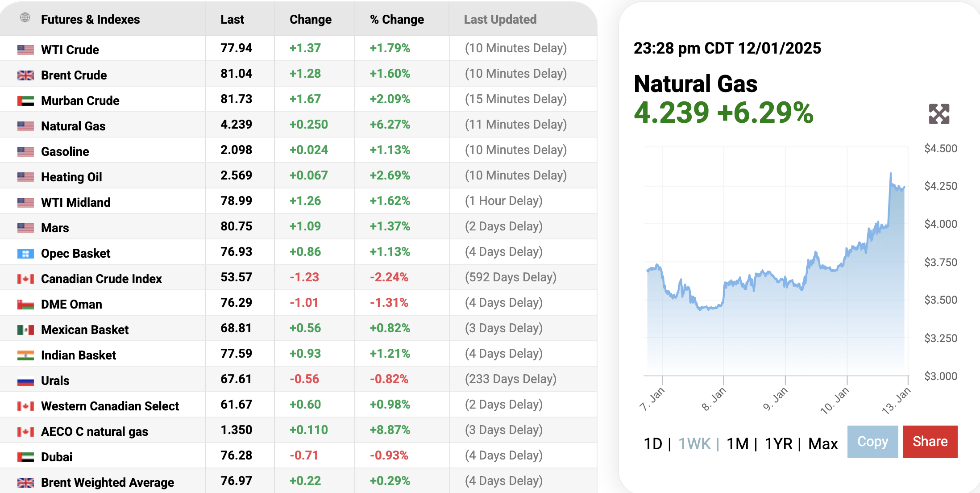Click the chart expand fullscreen icon
The image size is (980, 493).
939,114
